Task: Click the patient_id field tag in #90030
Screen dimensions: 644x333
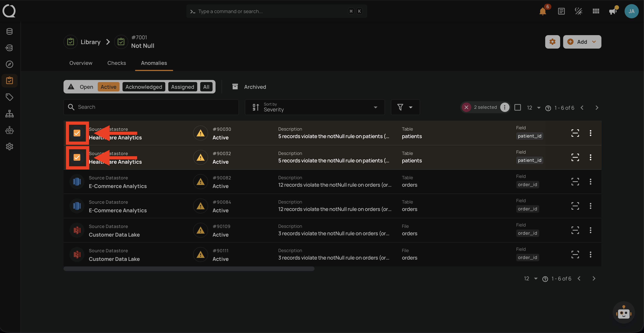Action: coord(529,136)
